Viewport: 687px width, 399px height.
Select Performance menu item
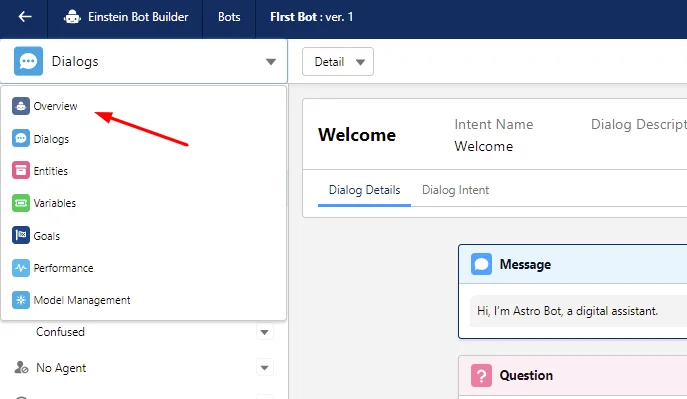(64, 268)
